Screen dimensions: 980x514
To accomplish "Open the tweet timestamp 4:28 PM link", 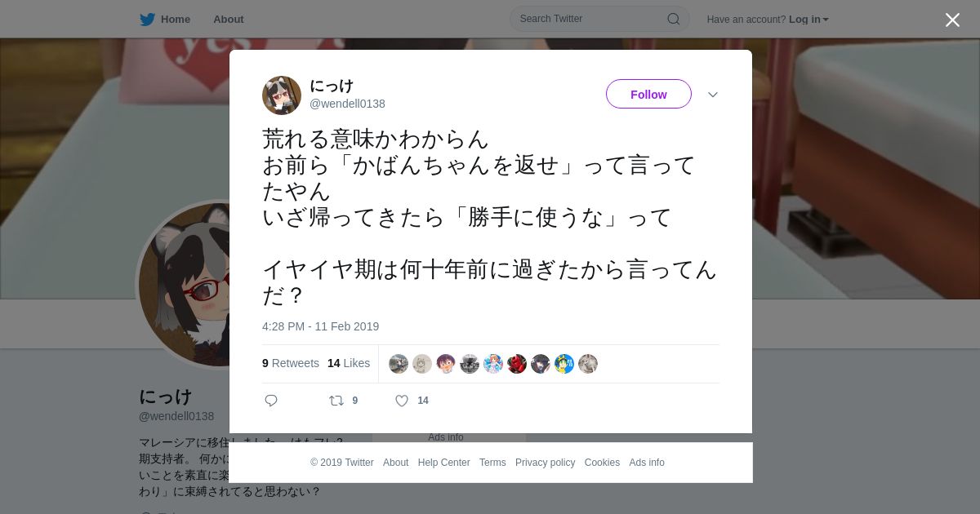I will (x=320, y=326).
